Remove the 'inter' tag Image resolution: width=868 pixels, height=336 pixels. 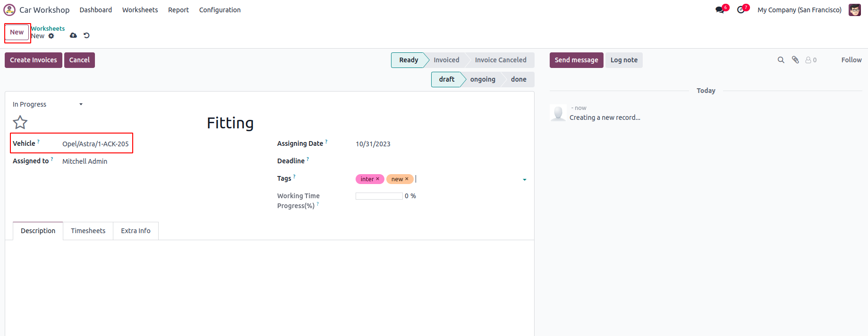(378, 179)
